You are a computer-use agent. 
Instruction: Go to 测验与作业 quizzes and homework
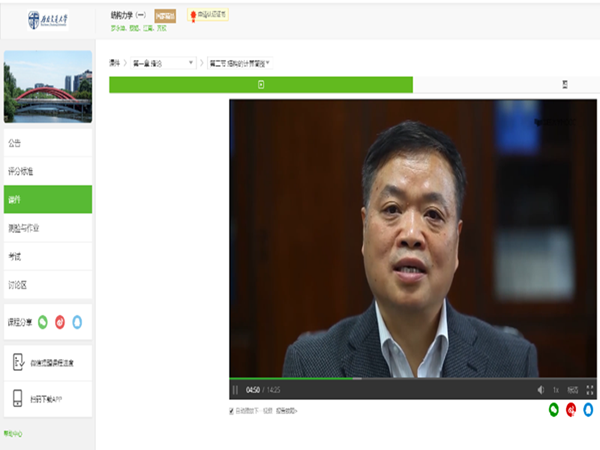48,228
